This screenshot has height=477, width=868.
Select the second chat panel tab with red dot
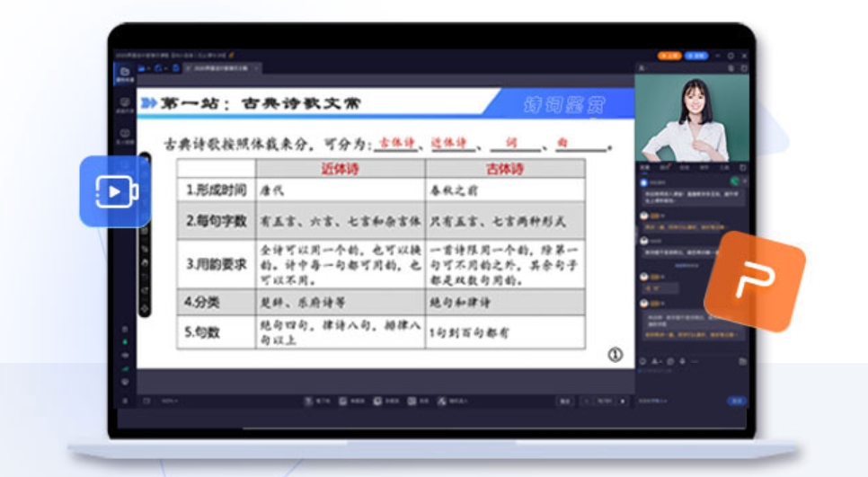pyautogui.click(x=665, y=167)
